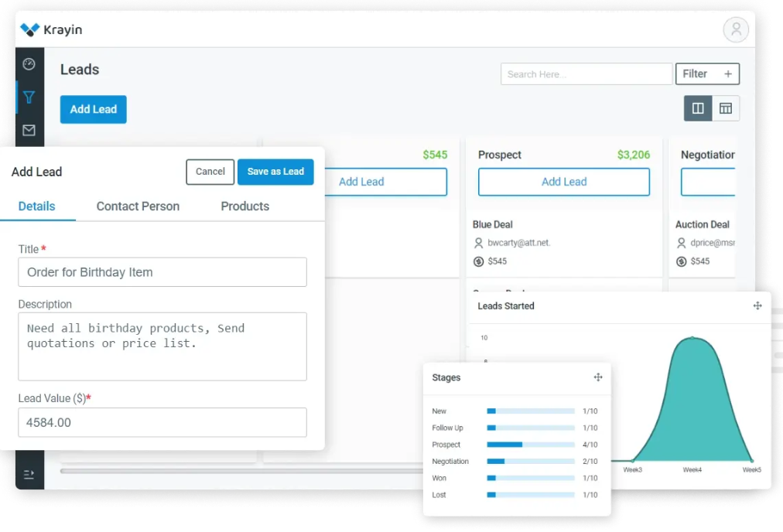This screenshot has width=783, height=532.
Task: Click the Negotiation column heading
Action: coord(708,155)
